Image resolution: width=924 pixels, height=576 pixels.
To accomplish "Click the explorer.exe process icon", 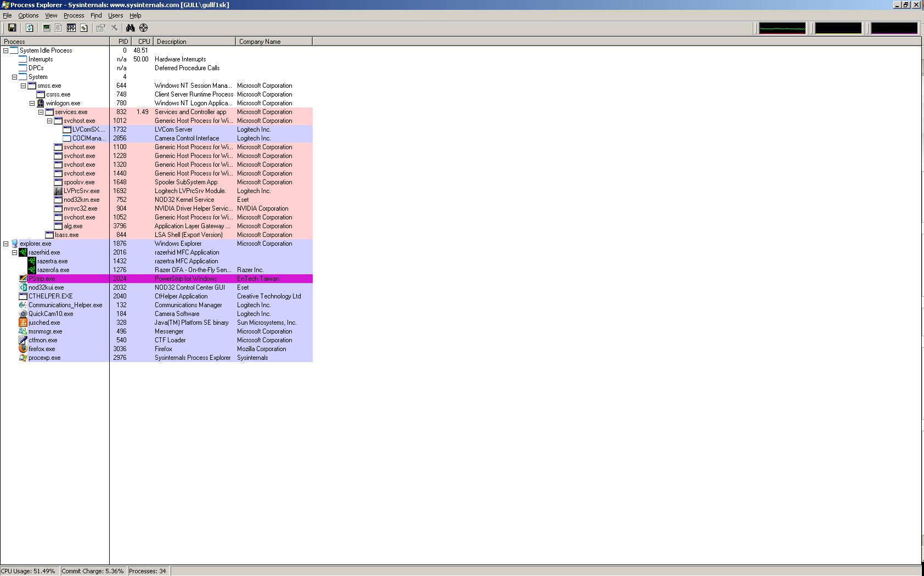I will pos(14,244).
